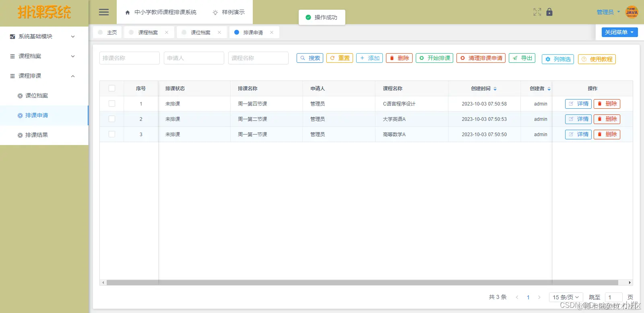Delete the C语言程序设计 row
644x313 pixels.
coord(607,104)
